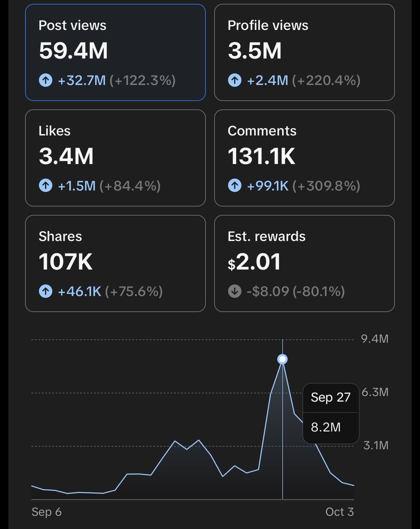Select the Shares metric card
The width and height of the screenshot is (420, 529).
[115, 263]
